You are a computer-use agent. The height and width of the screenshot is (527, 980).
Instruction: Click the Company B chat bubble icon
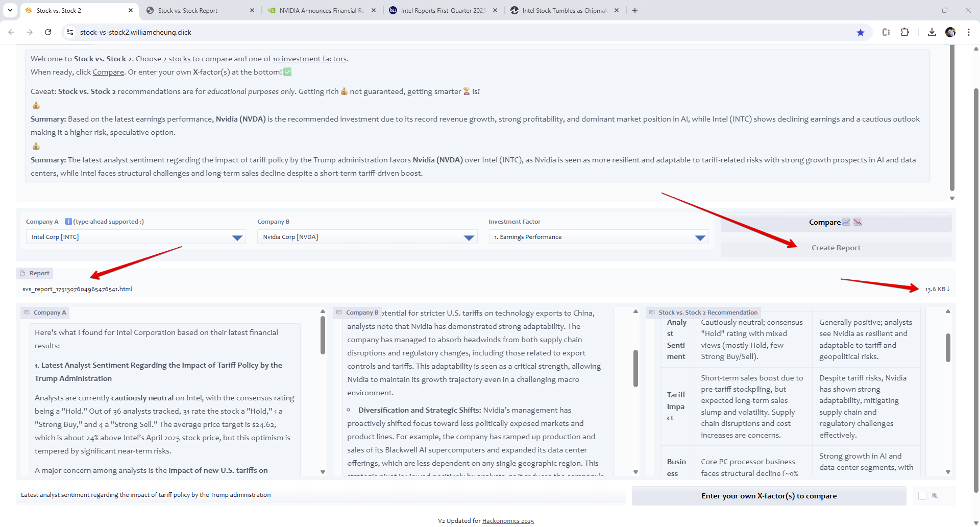click(339, 313)
